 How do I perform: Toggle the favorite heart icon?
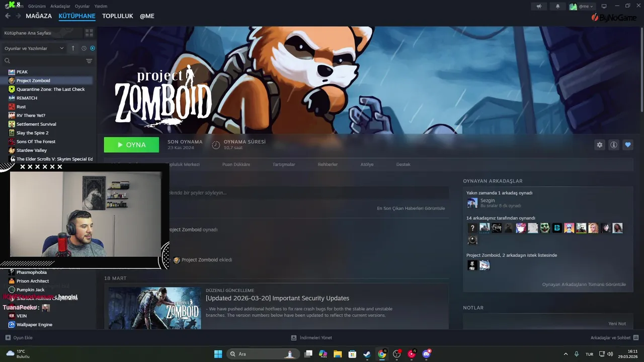[x=628, y=145]
